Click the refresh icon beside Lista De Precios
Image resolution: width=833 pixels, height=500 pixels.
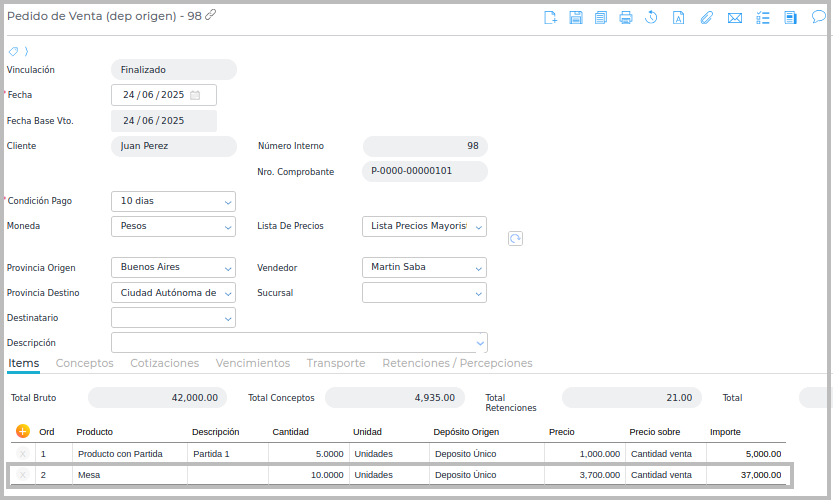click(x=515, y=238)
